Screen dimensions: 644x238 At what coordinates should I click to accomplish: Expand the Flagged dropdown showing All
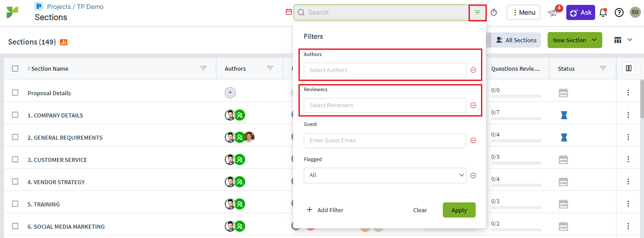[x=385, y=175]
